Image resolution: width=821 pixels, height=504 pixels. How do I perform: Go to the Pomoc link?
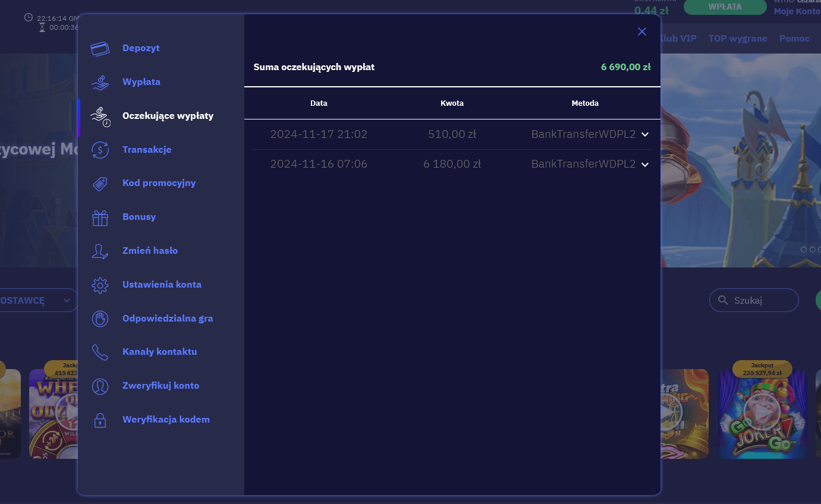pyautogui.click(x=794, y=39)
